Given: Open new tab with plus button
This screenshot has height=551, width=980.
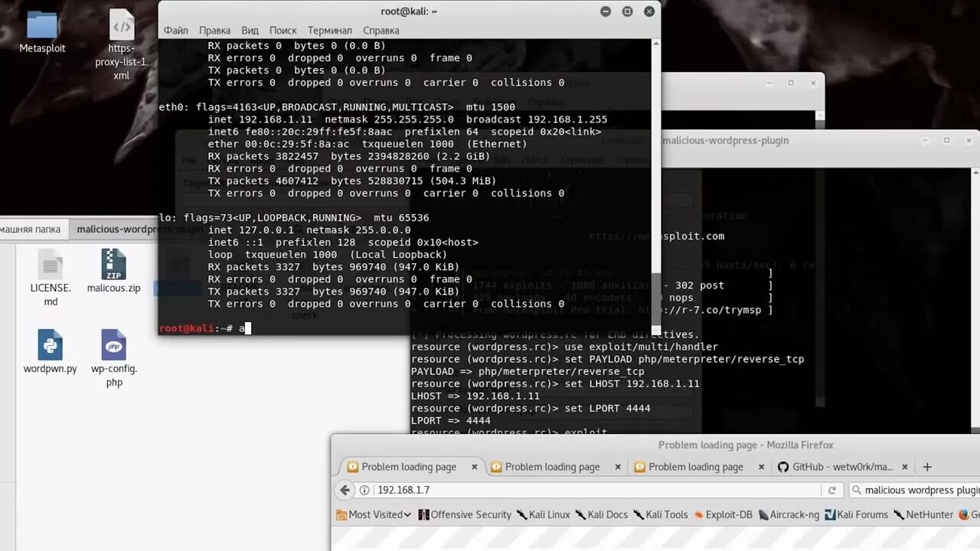Looking at the screenshot, I should 927,467.
